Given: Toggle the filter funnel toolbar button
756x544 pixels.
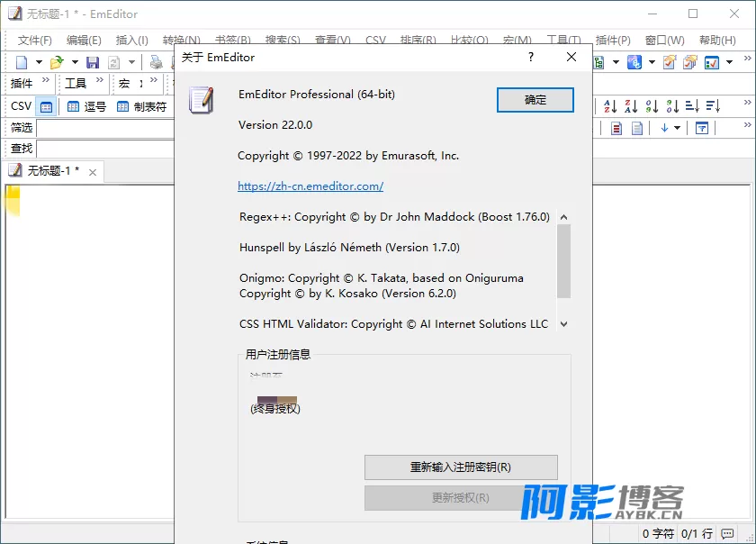Looking at the screenshot, I should 701,128.
